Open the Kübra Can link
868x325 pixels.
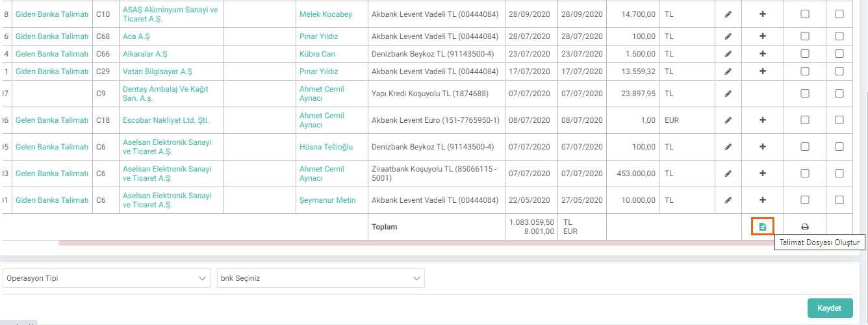(317, 54)
